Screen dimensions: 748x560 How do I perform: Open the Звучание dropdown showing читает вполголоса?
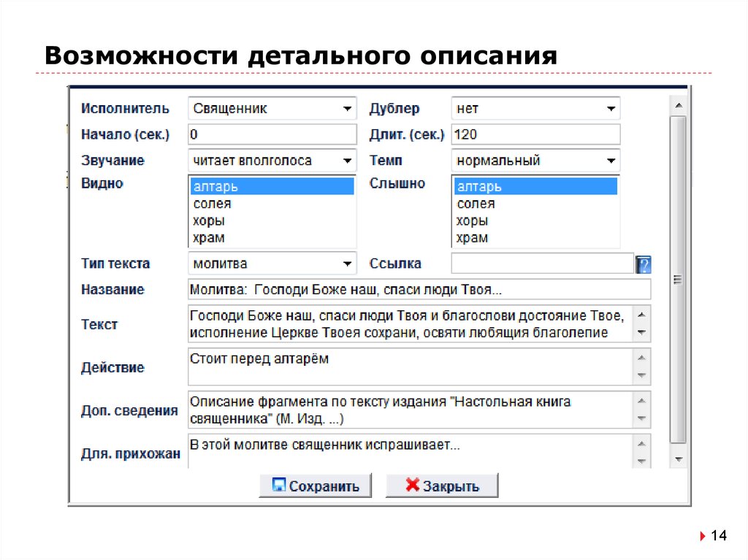click(x=348, y=160)
